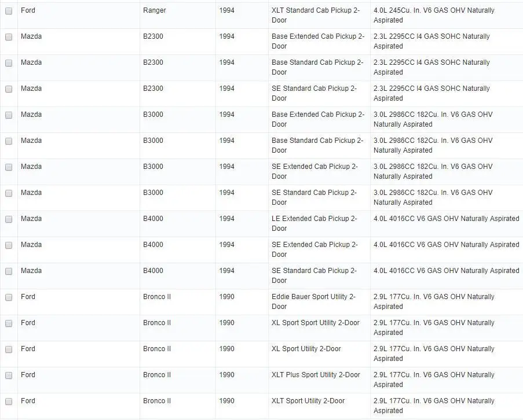Click 'Ford' make in the Ranger row
Screen dimensions: 523x420
[28, 10]
